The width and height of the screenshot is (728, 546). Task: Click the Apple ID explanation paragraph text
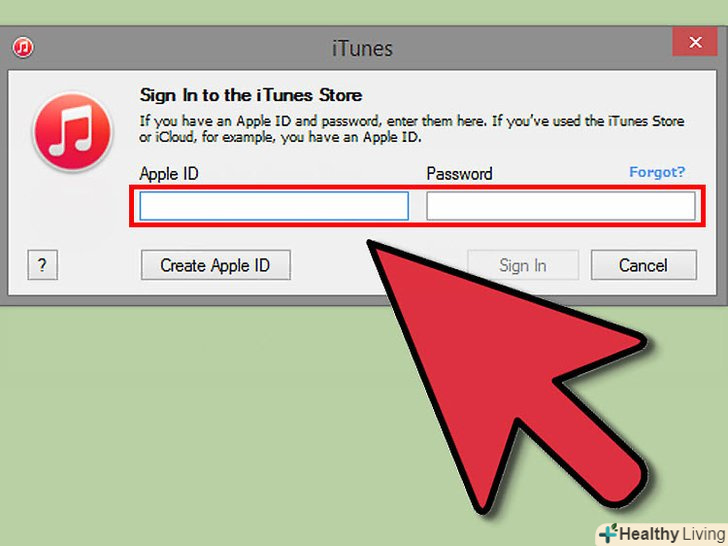click(412, 129)
